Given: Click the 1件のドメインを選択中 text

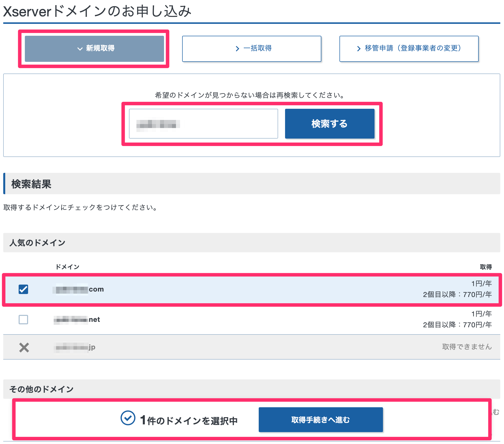Looking at the screenshot, I should (x=189, y=420).
